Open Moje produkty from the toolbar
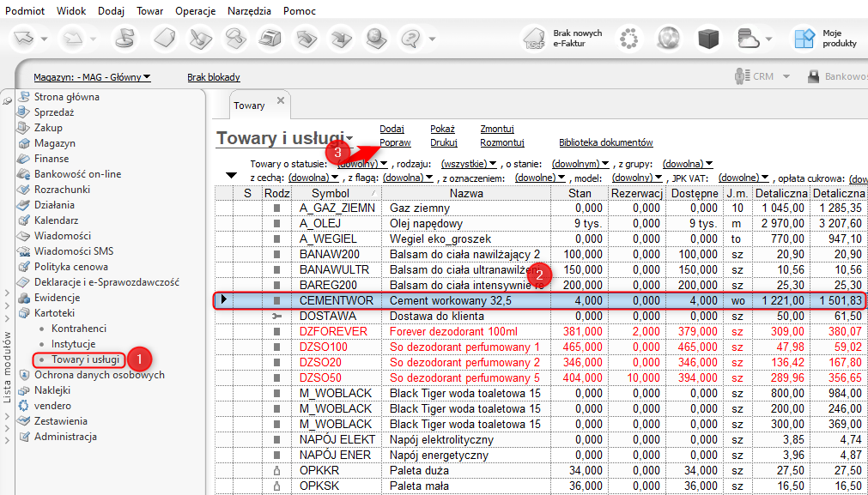 point(804,39)
